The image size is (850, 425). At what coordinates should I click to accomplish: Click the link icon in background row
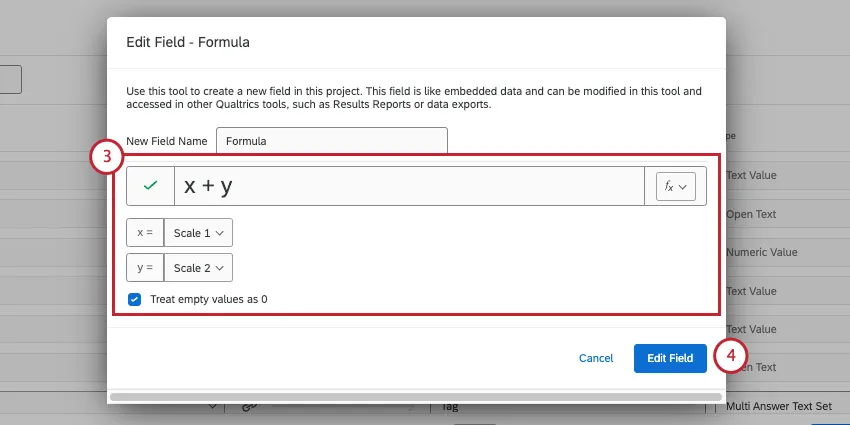[250, 407]
